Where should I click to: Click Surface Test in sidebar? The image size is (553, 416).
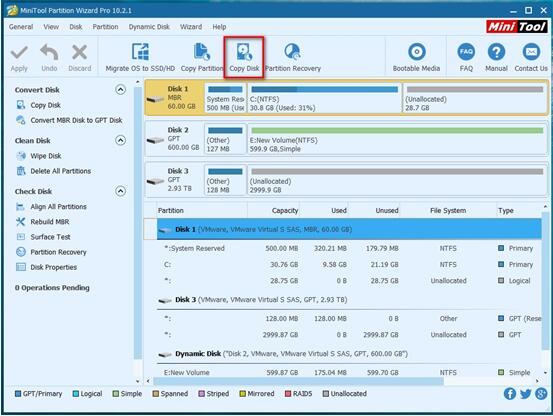(50, 237)
